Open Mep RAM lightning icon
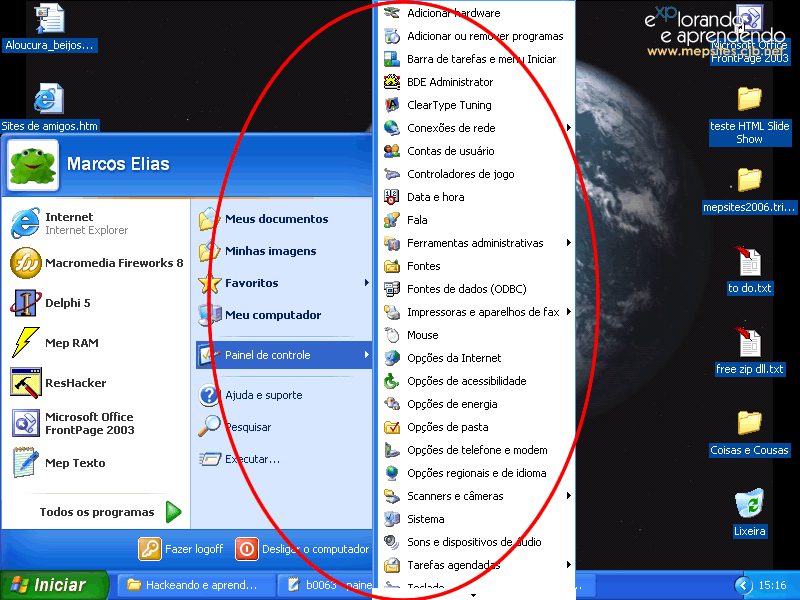The width and height of the screenshot is (800, 600). pos(26,342)
